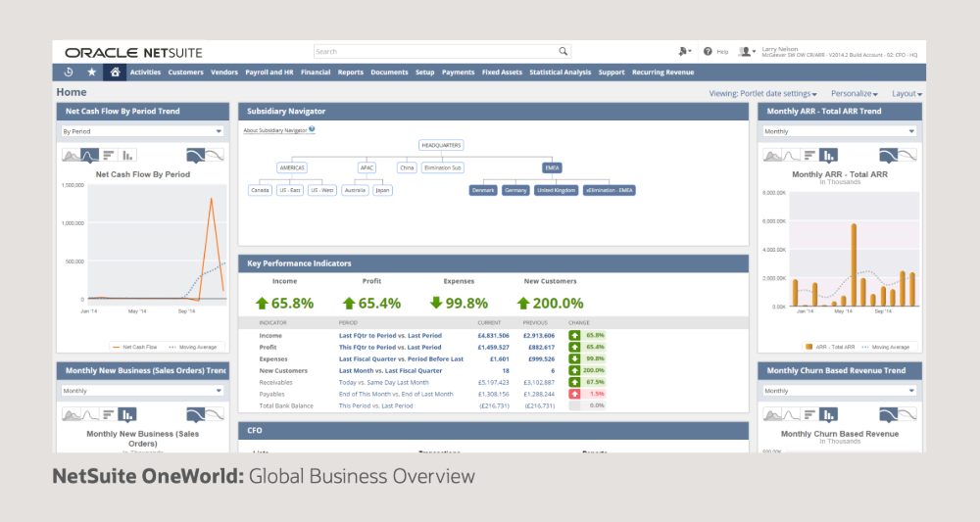Select area chart icon in Monthly ARR portlet
Image resolution: width=980 pixels, height=522 pixels.
tap(772, 155)
